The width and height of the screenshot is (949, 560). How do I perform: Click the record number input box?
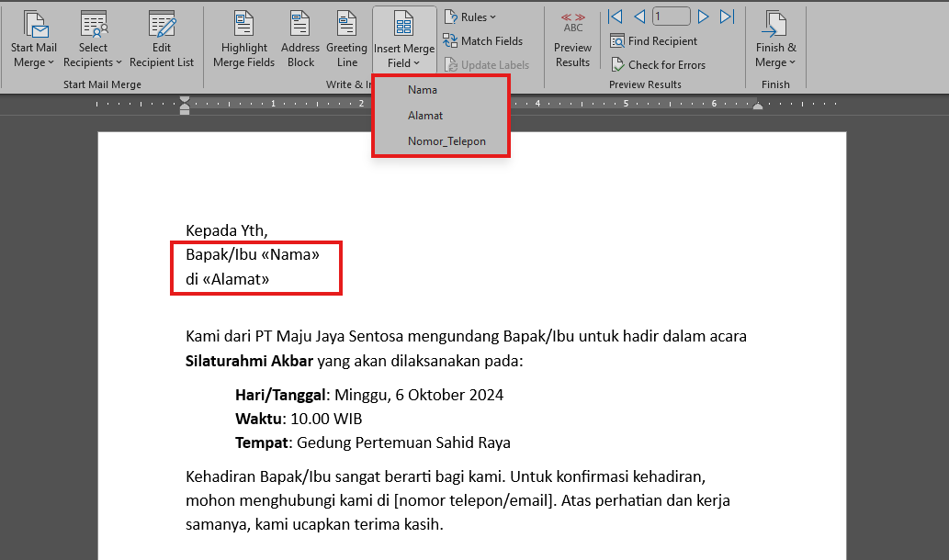(x=671, y=16)
